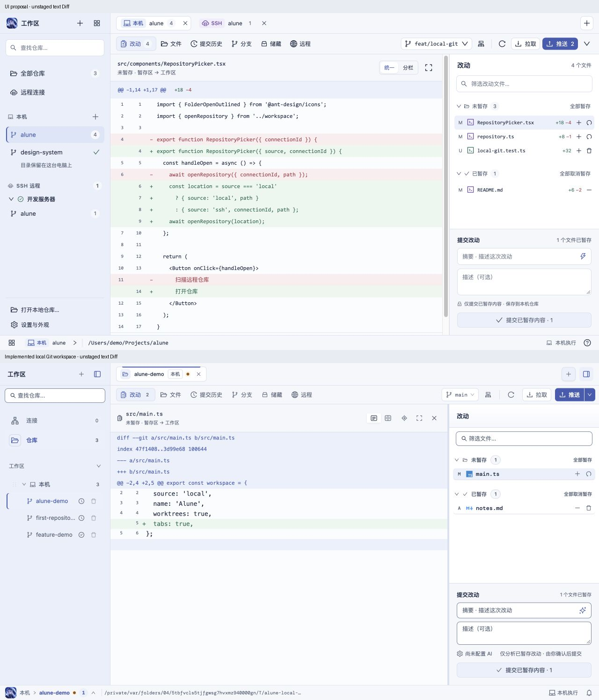Delete untracked local-git.test.ts via trash icon
599x700 pixels.
(x=589, y=151)
